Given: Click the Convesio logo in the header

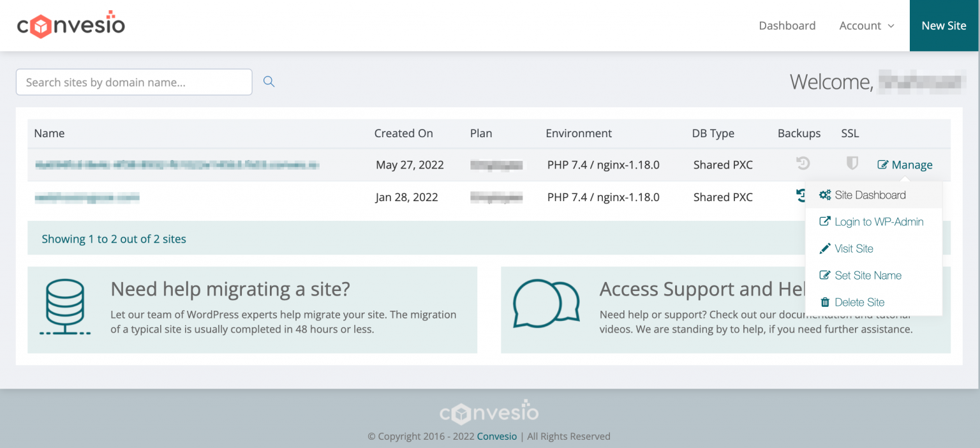Looking at the screenshot, I should (71, 25).
